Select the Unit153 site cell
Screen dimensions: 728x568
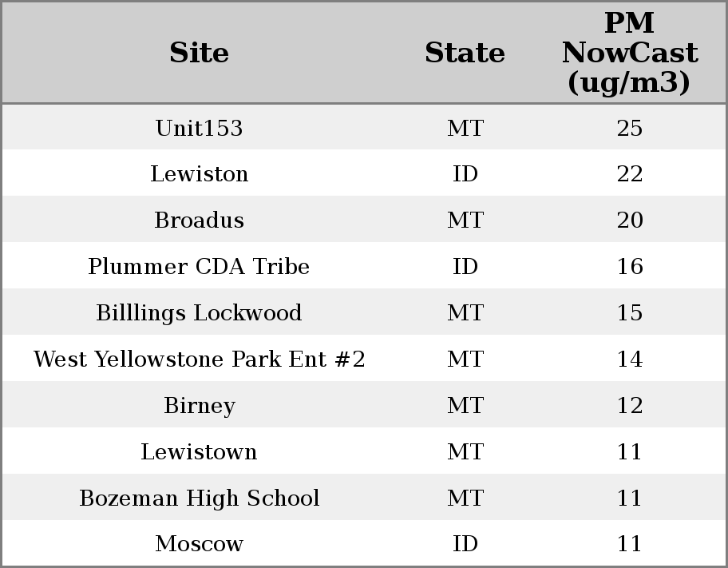tap(199, 128)
